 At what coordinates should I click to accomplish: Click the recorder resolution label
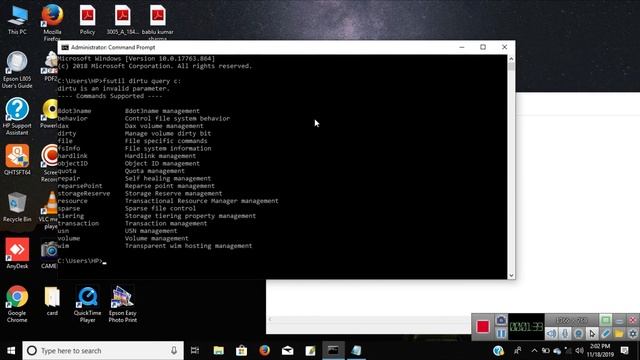click(571, 320)
